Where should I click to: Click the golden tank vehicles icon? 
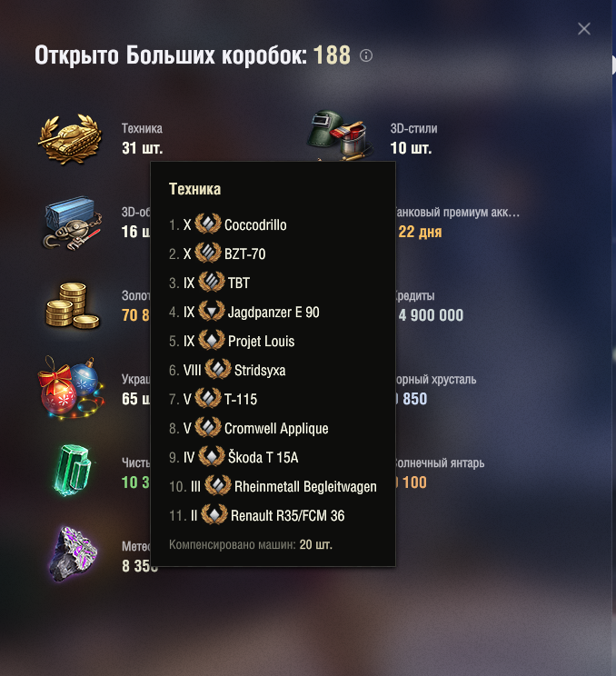point(70,139)
